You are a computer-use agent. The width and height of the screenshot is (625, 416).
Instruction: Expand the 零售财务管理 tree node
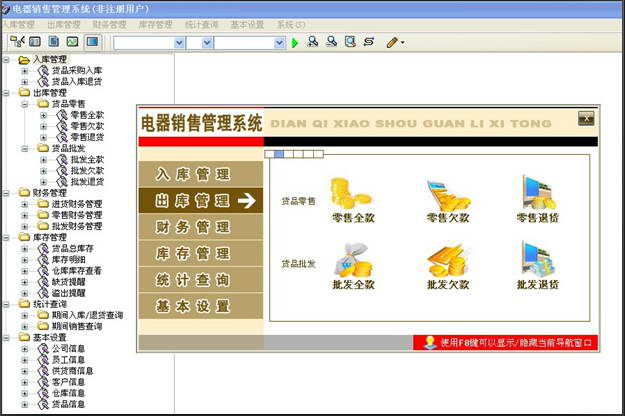[25, 215]
